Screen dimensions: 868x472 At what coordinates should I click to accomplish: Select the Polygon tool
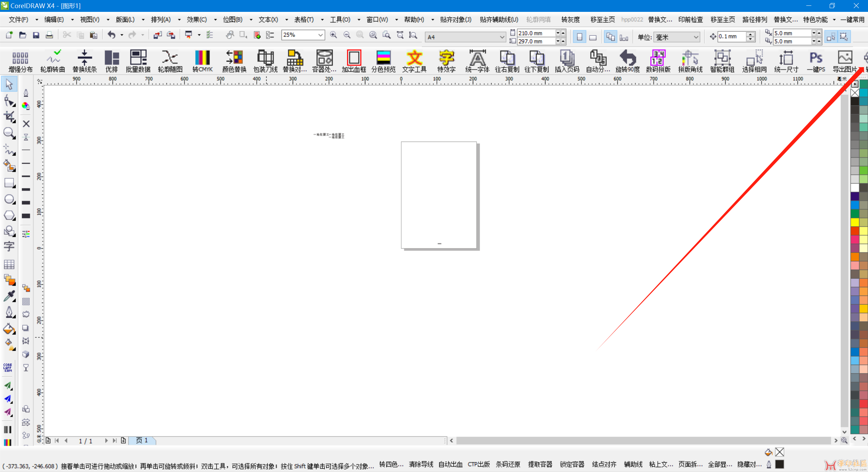(9, 216)
